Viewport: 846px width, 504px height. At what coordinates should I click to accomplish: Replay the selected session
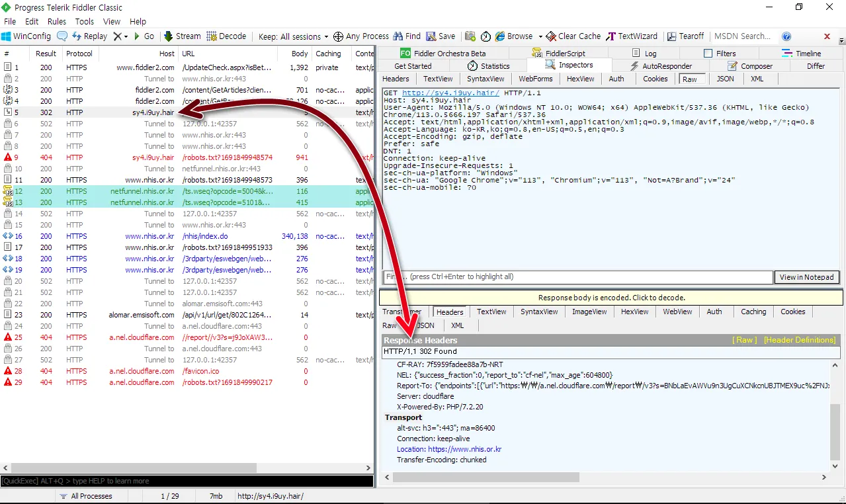click(x=89, y=36)
